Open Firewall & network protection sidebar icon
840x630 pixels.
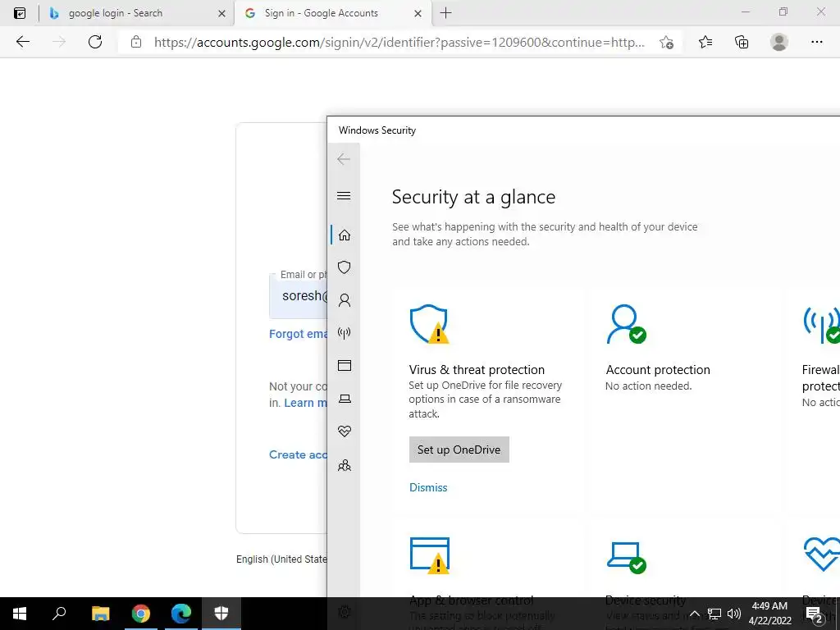(345, 333)
